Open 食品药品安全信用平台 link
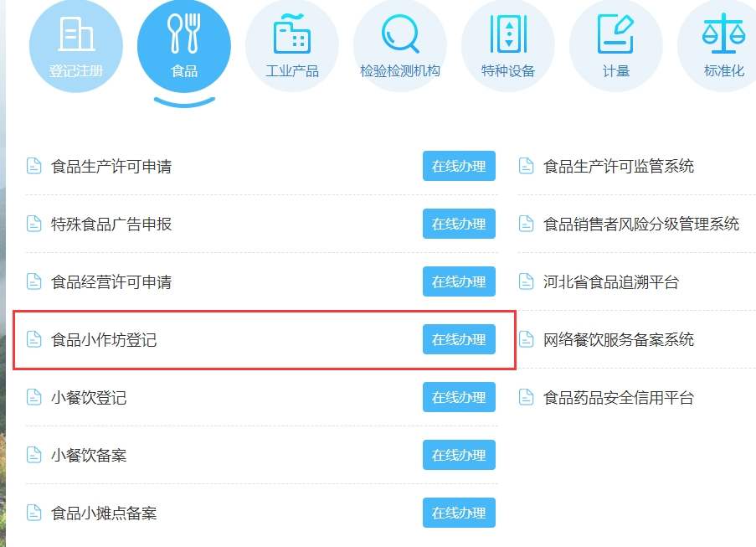The image size is (756, 547). click(619, 397)
